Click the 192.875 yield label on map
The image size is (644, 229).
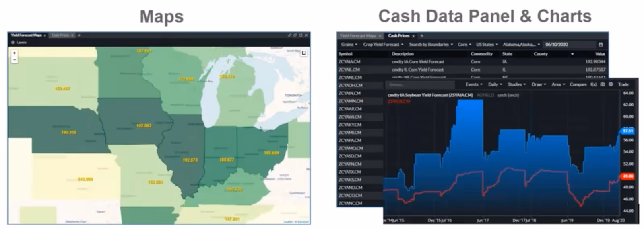(x=190, y=160)
